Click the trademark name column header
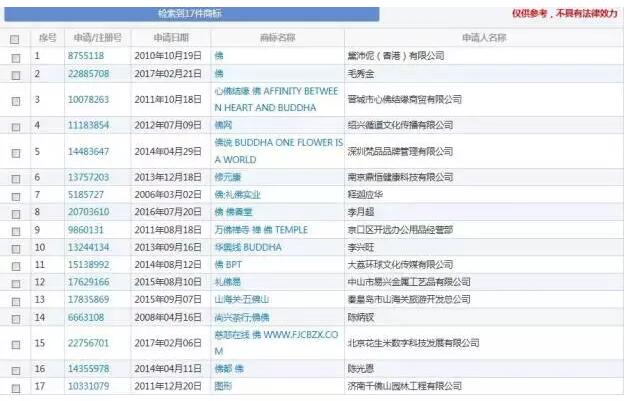The image size is (629, 401). (x=278, y=38)
